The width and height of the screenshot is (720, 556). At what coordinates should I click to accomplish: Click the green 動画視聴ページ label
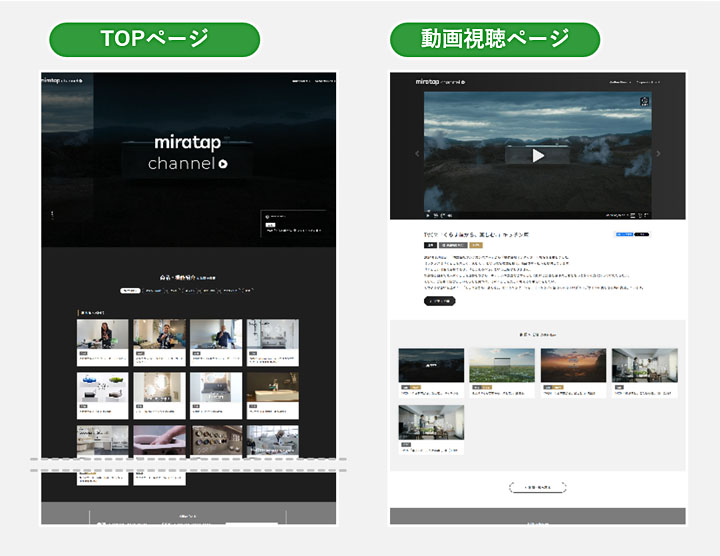(494, 39)
